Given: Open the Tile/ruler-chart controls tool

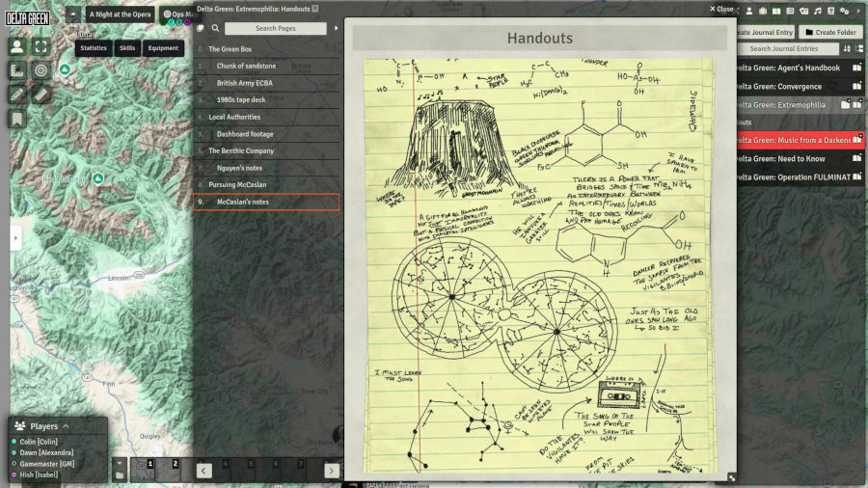Looking at the screenshot, I should (17, 70).
